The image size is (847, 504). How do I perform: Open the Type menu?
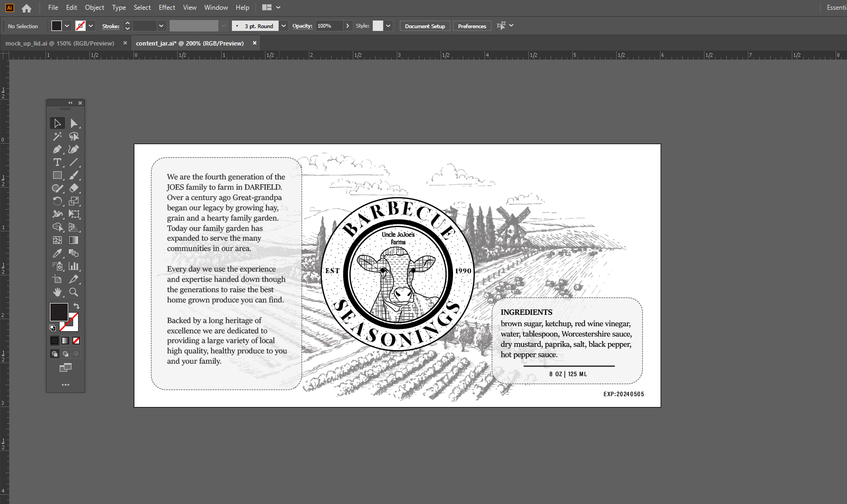point(119,8)
